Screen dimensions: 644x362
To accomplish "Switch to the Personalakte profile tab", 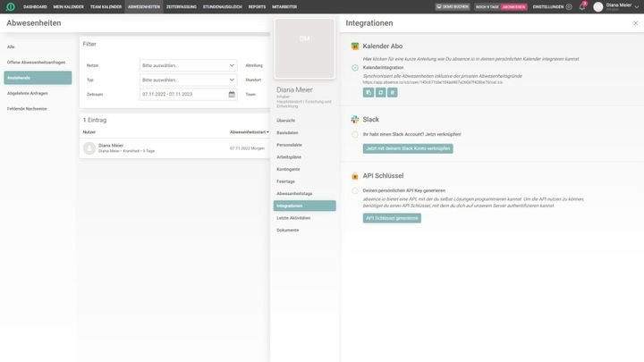I will [x=290, y=144].
